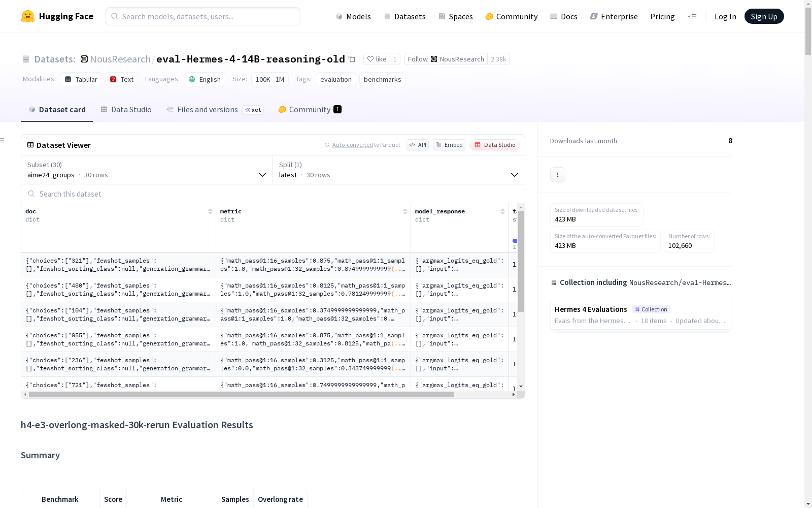Image resolution: width=812 pixels, height=508 pixels.
Task: Open Enterprise in top navigation
Action: pyautogui.click(x=614, y=16)
